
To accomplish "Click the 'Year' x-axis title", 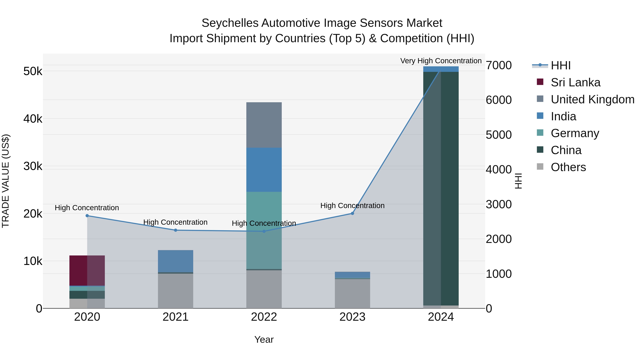I will click(x=264, y=340).
